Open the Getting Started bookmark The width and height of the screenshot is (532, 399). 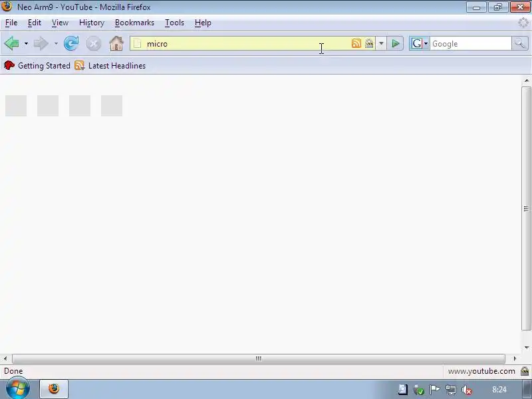tap(37, 65)
